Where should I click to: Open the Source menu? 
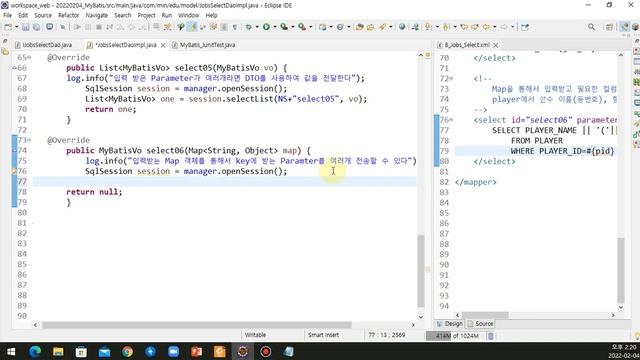coord(43,15)
